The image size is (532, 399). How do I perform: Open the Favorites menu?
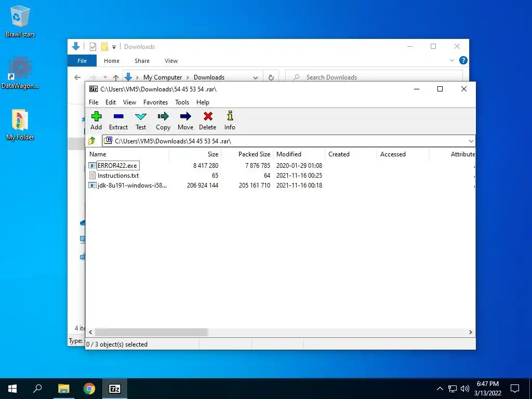[x=155, y=102]
